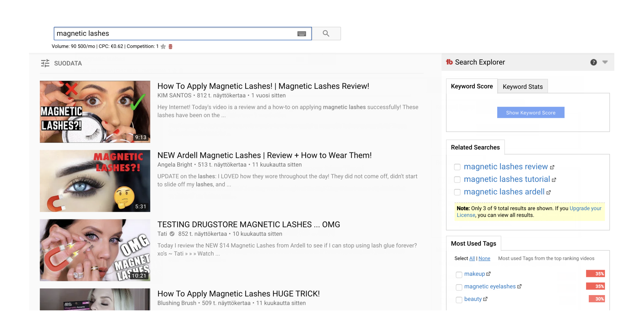Check the magnetic lashes ardell checkbox
This screenshot has height=336, width=644.
[457, 192]
